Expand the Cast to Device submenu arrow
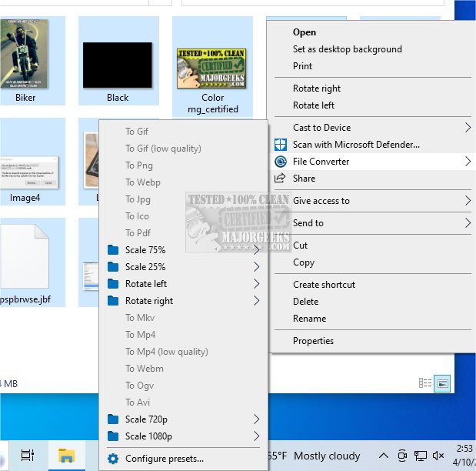Viewport: 476px width, 471px height. tap(468, 128)
